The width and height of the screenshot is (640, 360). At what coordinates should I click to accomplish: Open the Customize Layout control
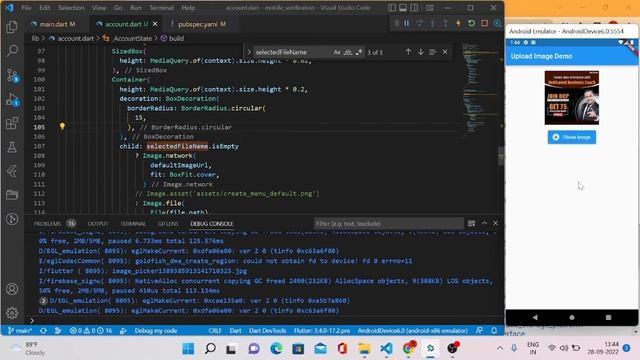(430, 8)
